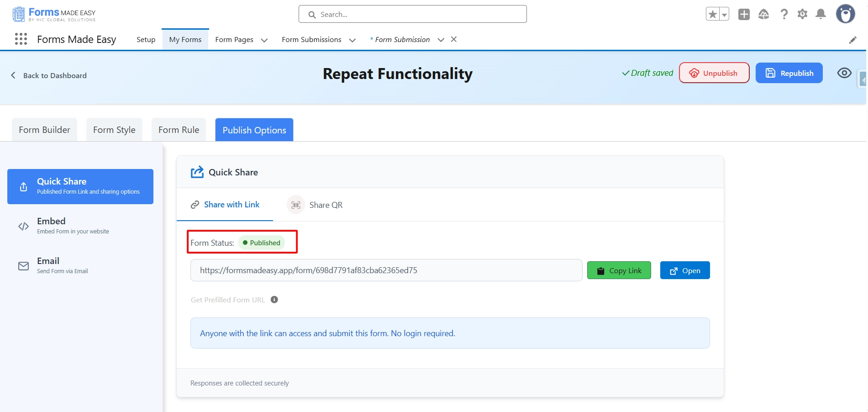The image size is (868, 412).
Task: Expand the favorites list dropdown arrow
Action: coord(724,14)
